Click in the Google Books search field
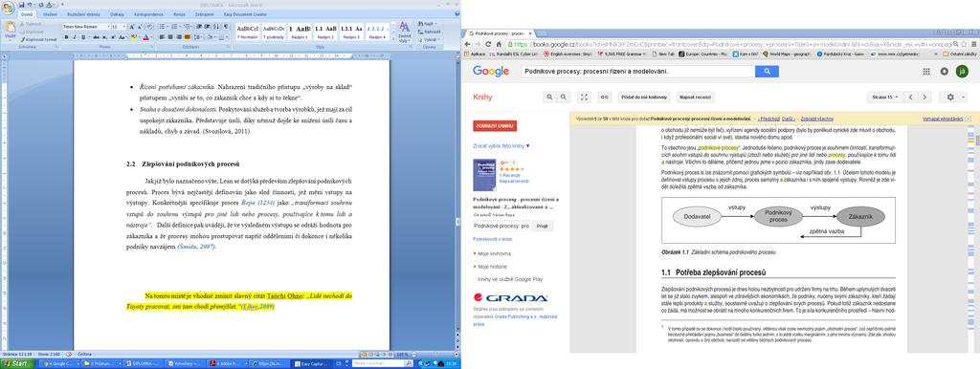980x369 pixels. coord(638,71)
